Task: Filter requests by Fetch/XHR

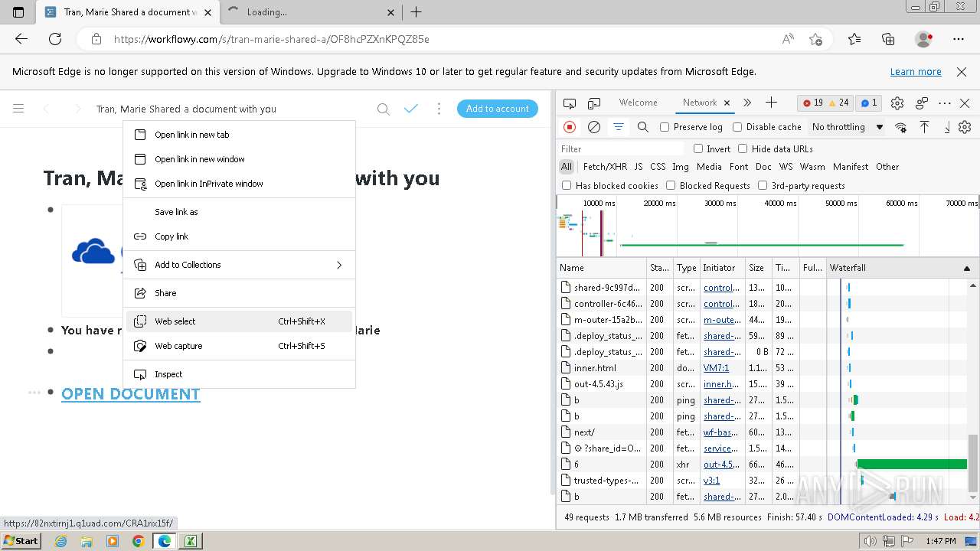Action: [x=605, y=166]
